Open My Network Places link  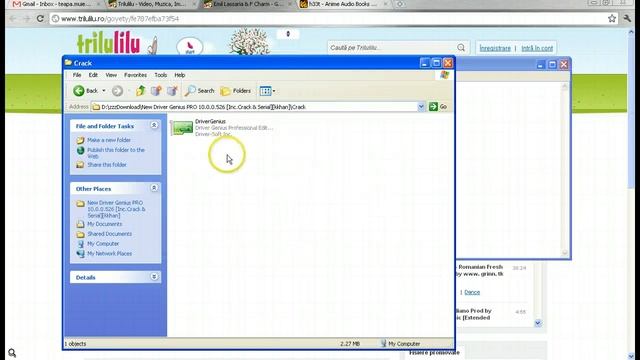click(109, 253)
